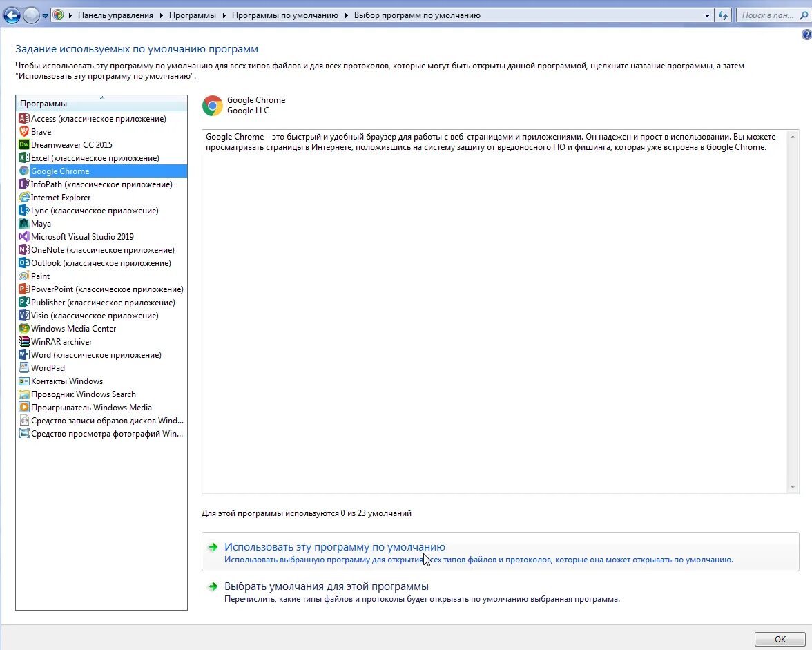Expand arrow after Панель управления breadcrumb

pos(161,15)
